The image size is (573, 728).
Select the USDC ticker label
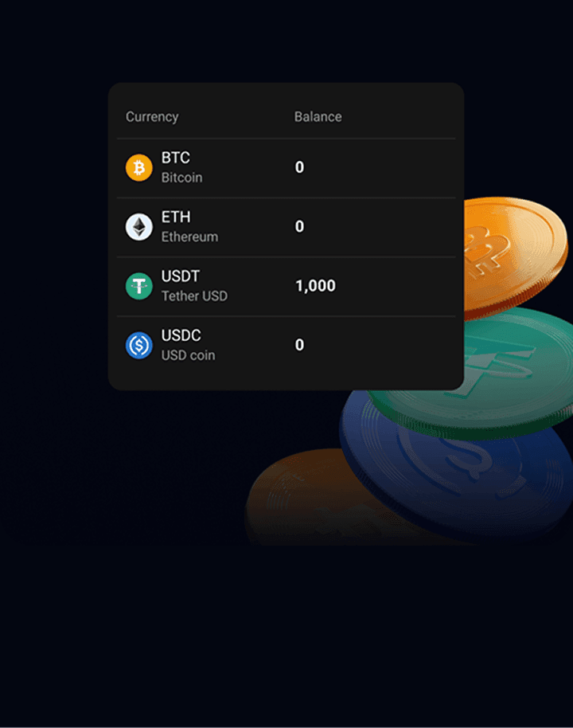point(181,335)
